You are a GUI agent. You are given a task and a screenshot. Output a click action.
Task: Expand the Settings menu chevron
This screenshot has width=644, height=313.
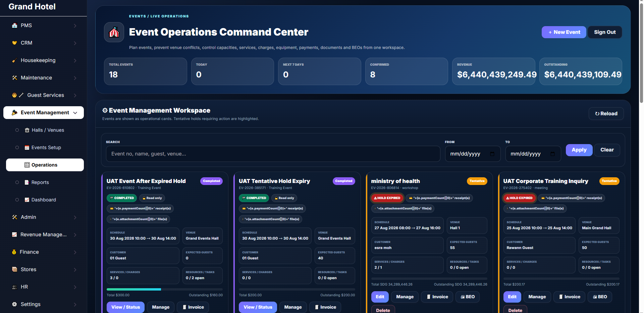[75, 305]
